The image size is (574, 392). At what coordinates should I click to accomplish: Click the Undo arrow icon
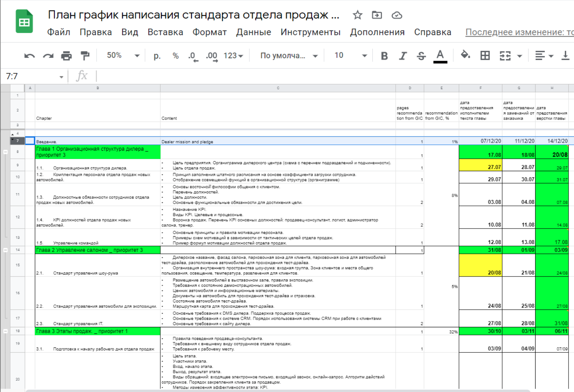29,56
